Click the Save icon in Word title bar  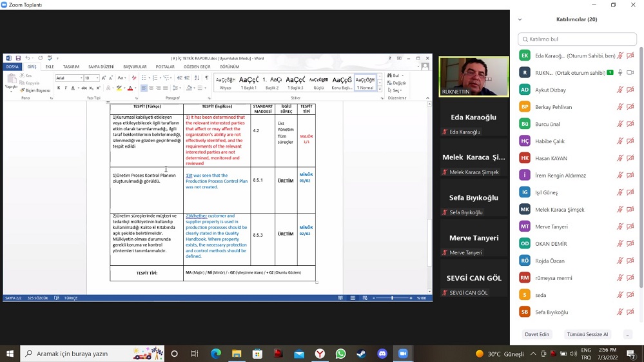18,58
